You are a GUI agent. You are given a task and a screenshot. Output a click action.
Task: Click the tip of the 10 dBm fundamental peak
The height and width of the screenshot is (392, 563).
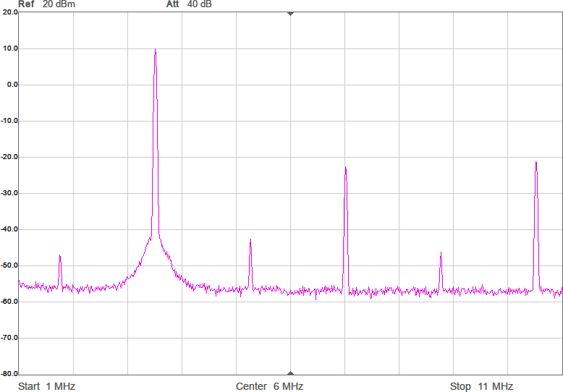pyautogui.click(x=155, y=49)
